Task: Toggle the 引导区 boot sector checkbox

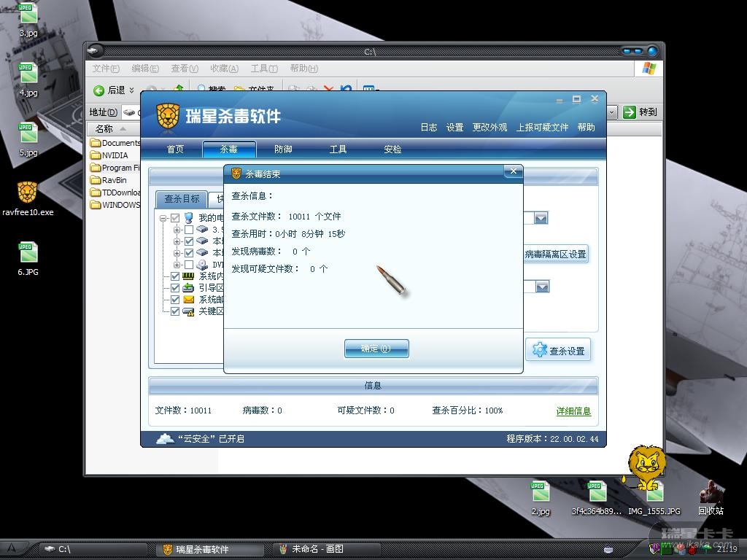Action: [175, 288]
